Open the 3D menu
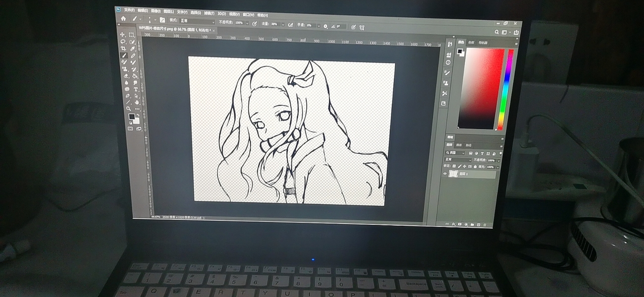This screenshot has height=297, width=644. point(221,13)
